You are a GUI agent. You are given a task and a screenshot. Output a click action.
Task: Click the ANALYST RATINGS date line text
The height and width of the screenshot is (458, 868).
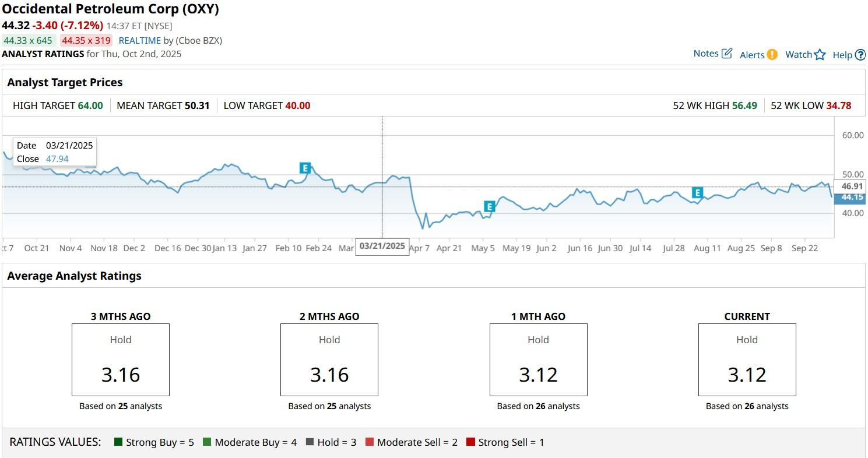click(92, 54)
